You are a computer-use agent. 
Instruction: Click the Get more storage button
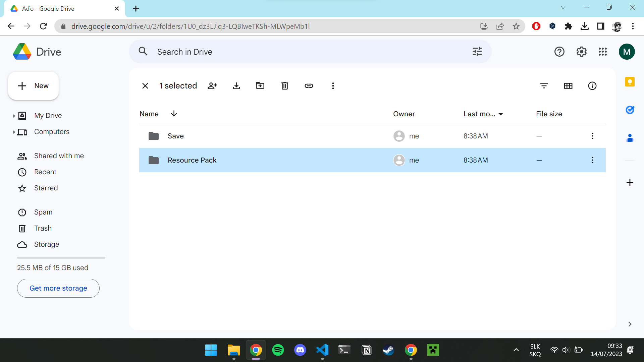[58, 288]
